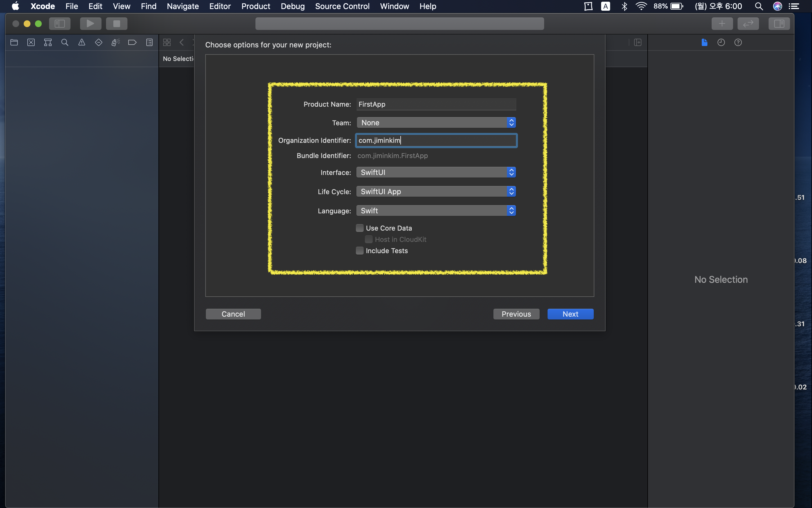Open the Interface dropdown showing SwiftUI
The height and width of the screenshot is (508, 812).
(x=436, y=172)
